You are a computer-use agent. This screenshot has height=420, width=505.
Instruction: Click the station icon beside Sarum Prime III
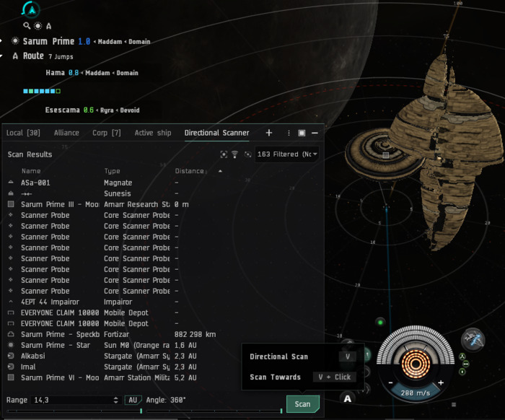point(11,204)
